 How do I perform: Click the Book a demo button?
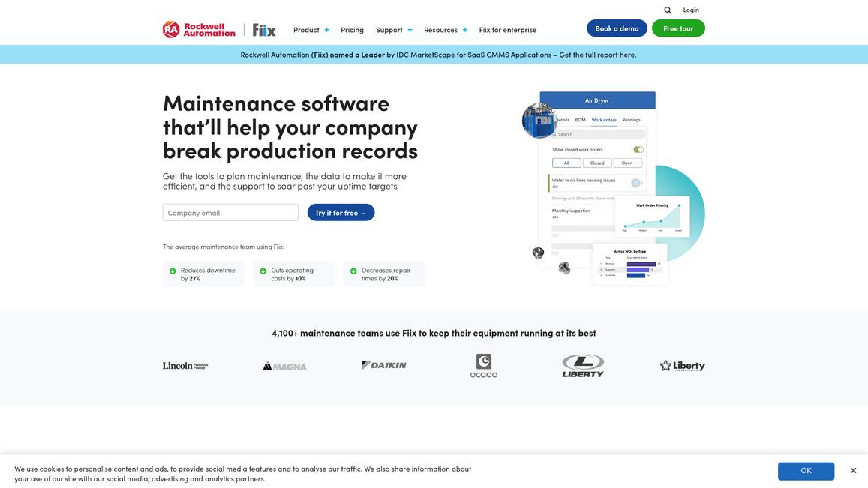[x=617, y=28]
